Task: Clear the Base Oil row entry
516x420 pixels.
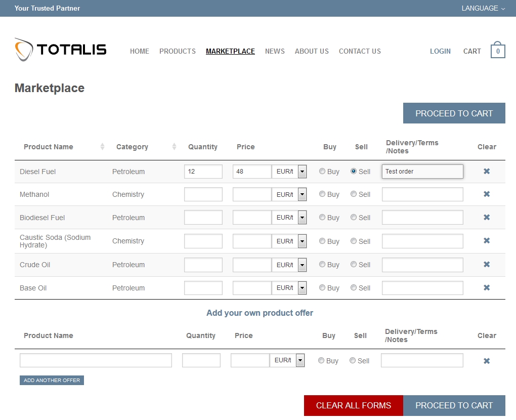Action: [486, 288]
